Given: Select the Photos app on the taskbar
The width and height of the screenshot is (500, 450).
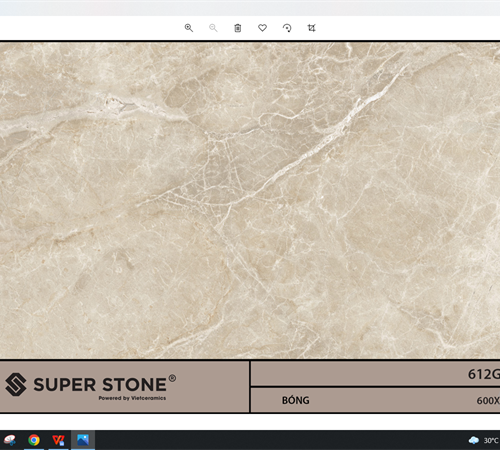Looking at the screenshot, I should (x=83, y=440).
